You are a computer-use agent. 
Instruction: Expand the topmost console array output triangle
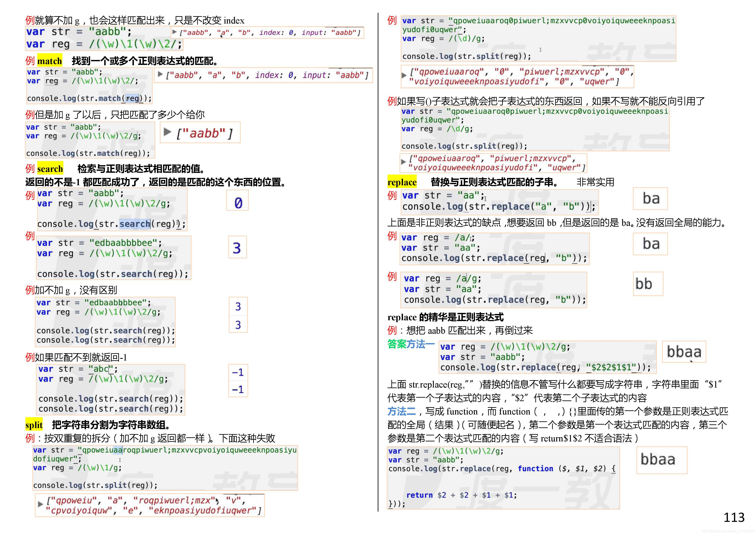(175, 32)
